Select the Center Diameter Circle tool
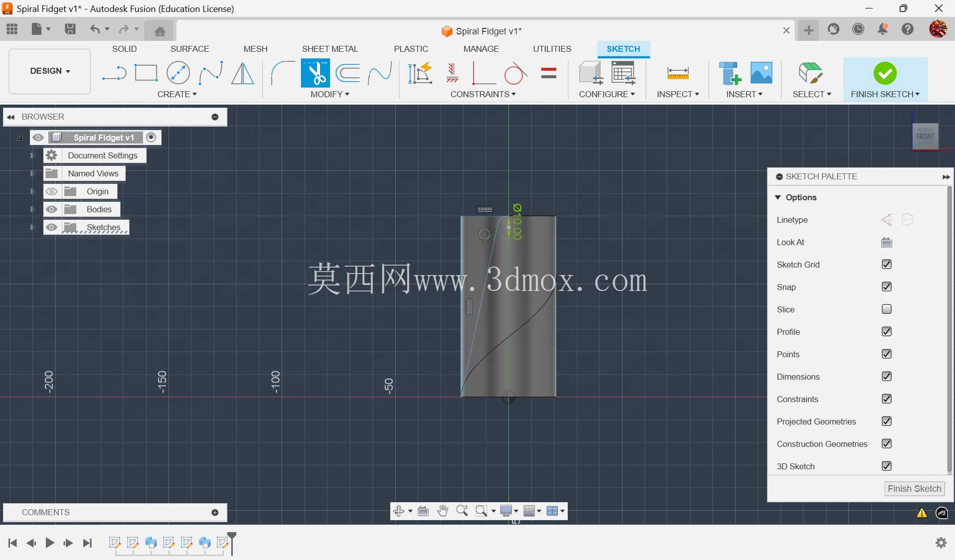The height and width of the screenshot is (560, 955). pyautogui.click(x=178, y=73)
